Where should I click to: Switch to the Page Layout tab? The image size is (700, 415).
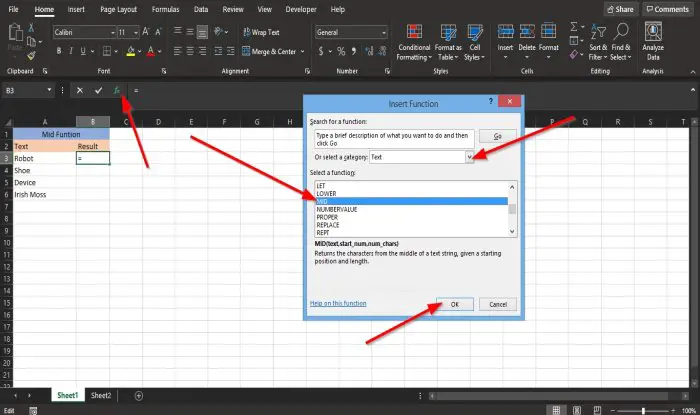118,9
